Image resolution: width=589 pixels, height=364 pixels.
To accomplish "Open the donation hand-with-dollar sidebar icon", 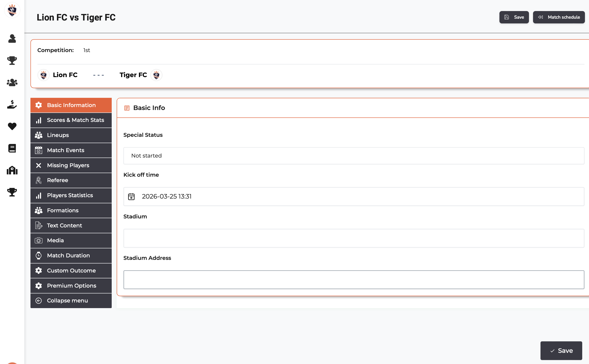I will [x=12, y=105].
